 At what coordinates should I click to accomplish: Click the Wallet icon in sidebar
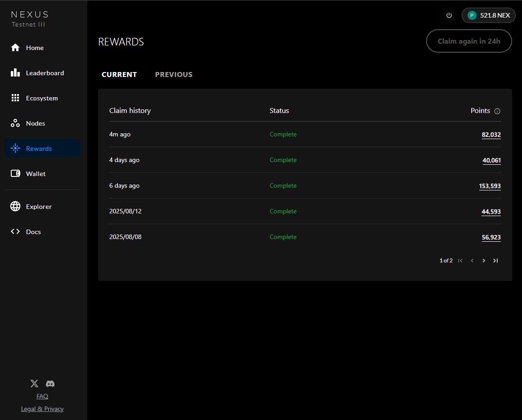[15, 173]
